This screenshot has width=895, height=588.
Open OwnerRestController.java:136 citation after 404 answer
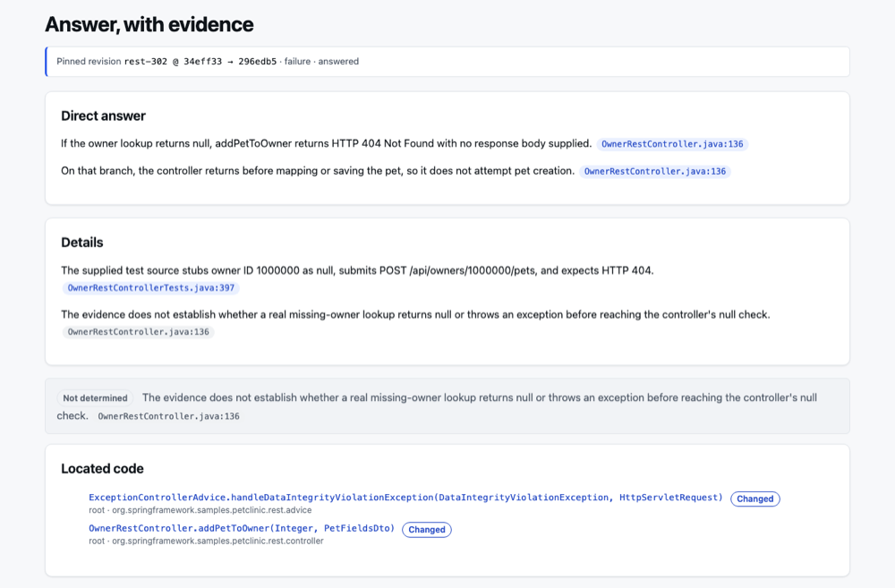(672, 144)
